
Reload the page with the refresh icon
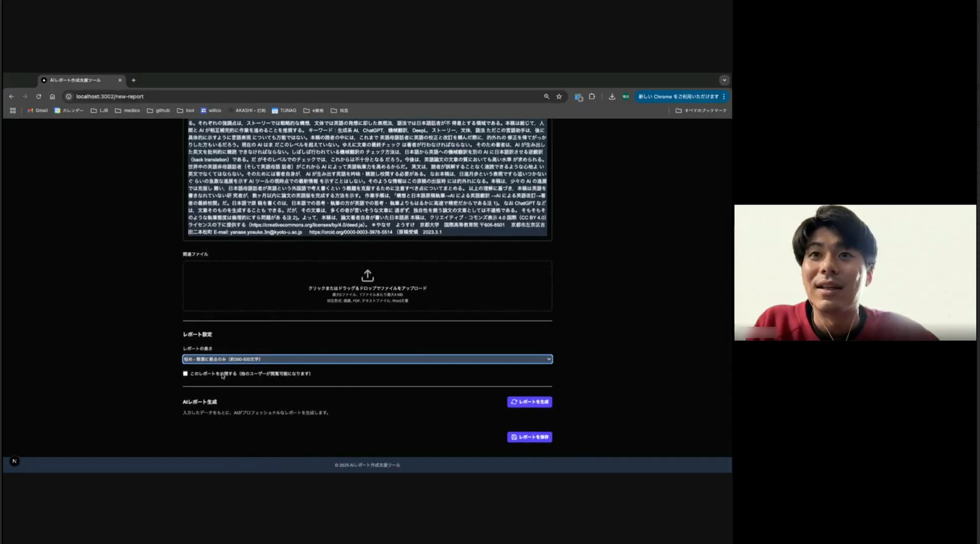[x=39, y=97]
